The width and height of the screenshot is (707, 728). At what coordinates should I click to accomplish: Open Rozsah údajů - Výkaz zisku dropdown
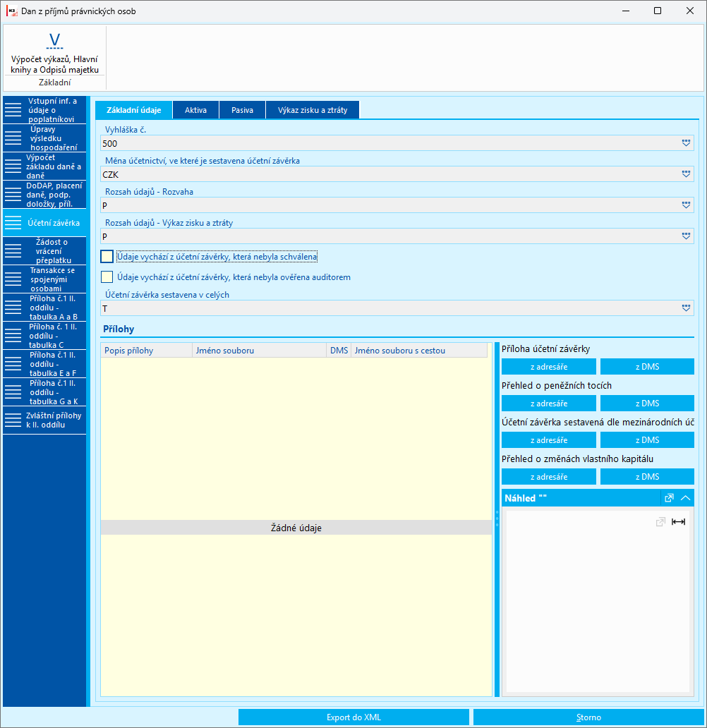(686, 236)
